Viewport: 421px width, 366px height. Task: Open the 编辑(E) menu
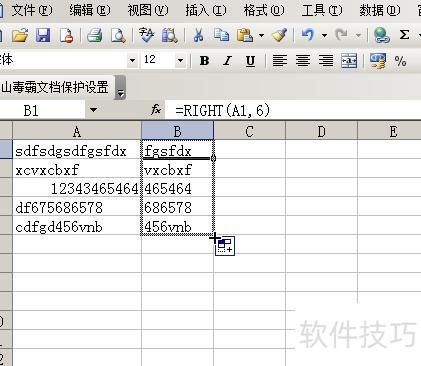click(x=90, y=10)
